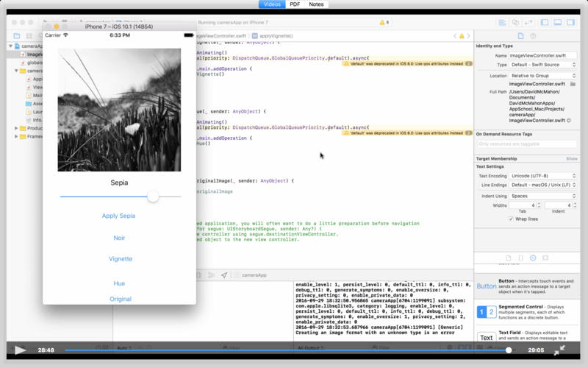
Task: Play the video with the play button
Action: (20, 350)
